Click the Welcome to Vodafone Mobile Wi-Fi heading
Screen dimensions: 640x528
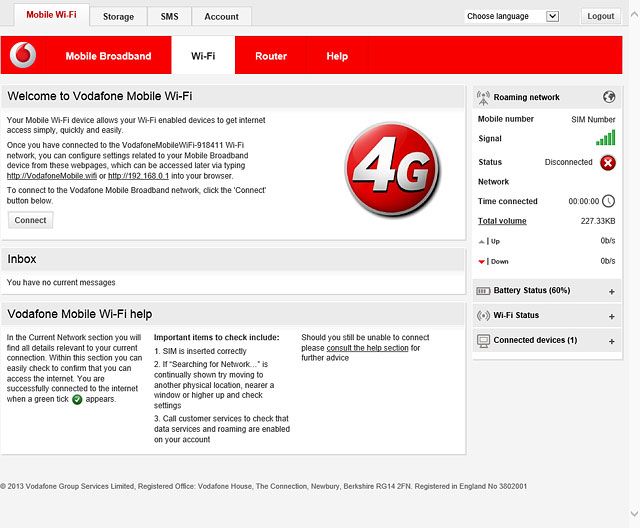point(100,96)
